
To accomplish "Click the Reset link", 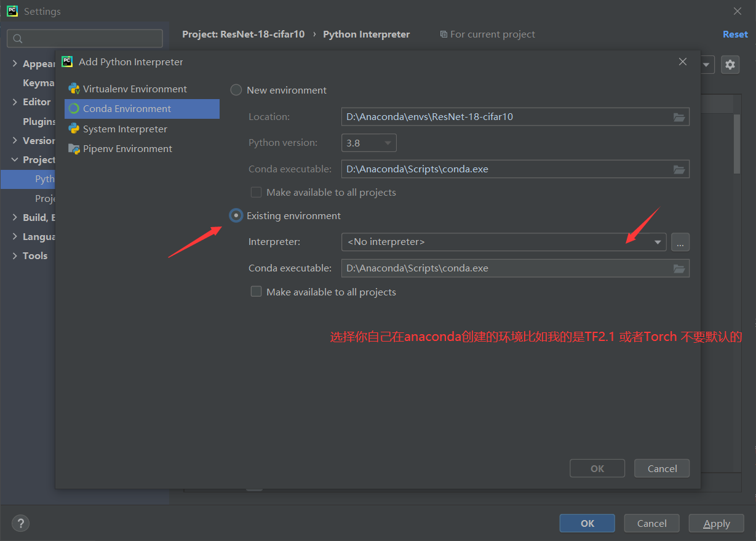I will coord(735,34).
